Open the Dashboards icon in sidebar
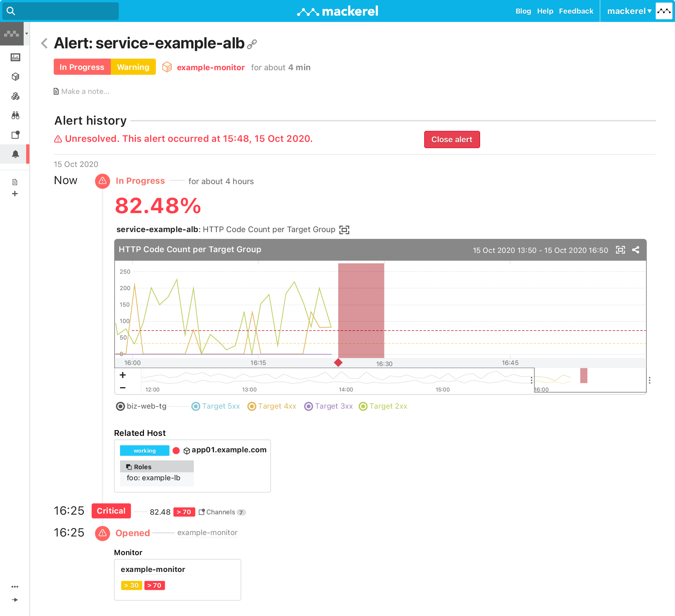This screenshot has width=675, height=616. click(15, 57)
